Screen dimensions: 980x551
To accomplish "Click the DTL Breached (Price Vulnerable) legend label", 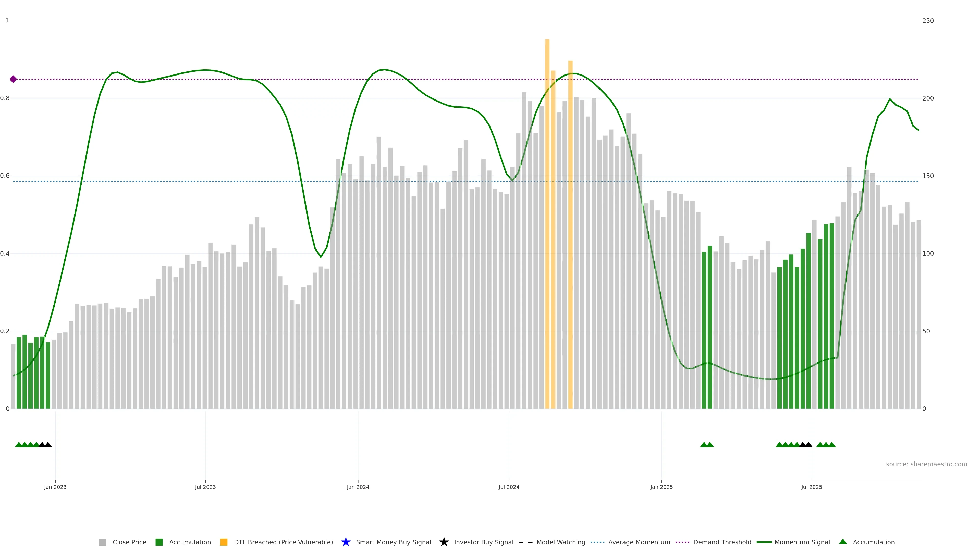I will [x=283, y=542].
